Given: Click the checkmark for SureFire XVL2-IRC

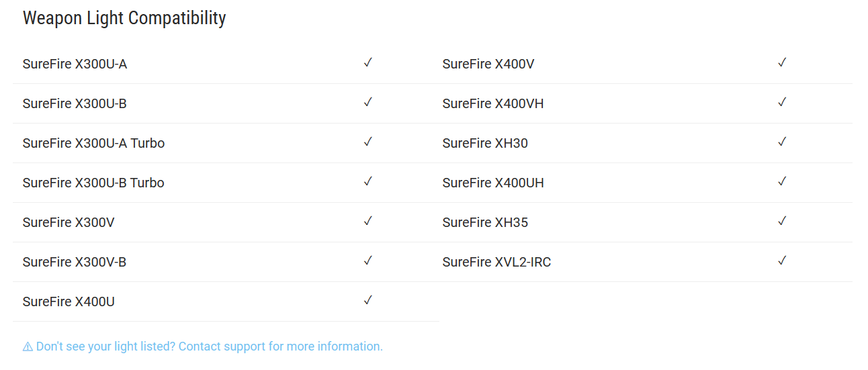Looking at the screenshot, I should [782, 261].
